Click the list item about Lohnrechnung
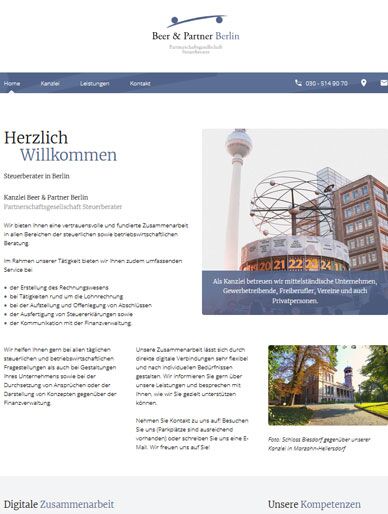Screen dimensions: 388x514 [66, 296]
